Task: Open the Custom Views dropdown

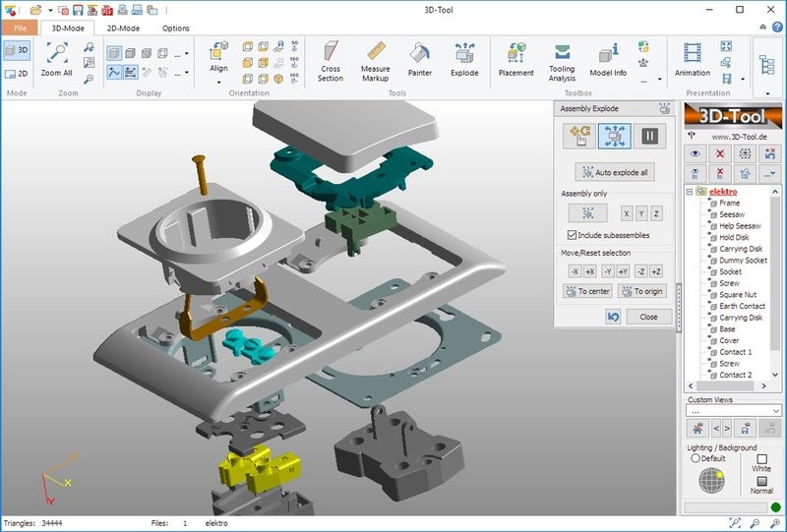Action: (x=775, y=411)
